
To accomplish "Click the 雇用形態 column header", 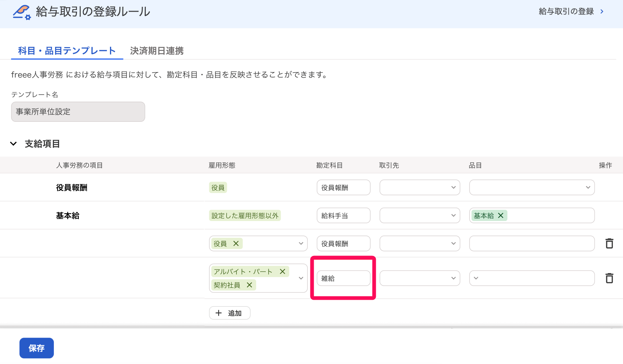I will pos(222,165).
